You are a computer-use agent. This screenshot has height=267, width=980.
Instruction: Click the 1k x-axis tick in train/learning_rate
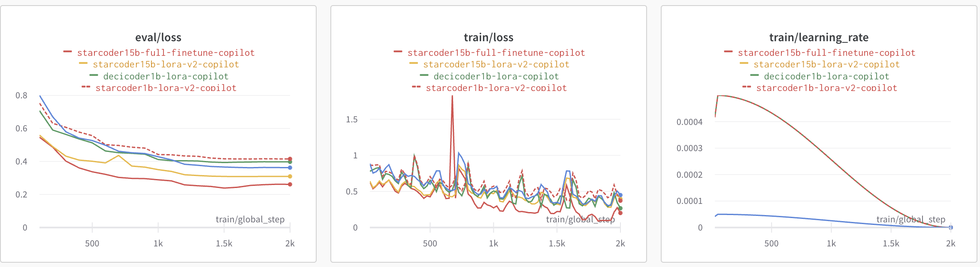pos(831,243)
